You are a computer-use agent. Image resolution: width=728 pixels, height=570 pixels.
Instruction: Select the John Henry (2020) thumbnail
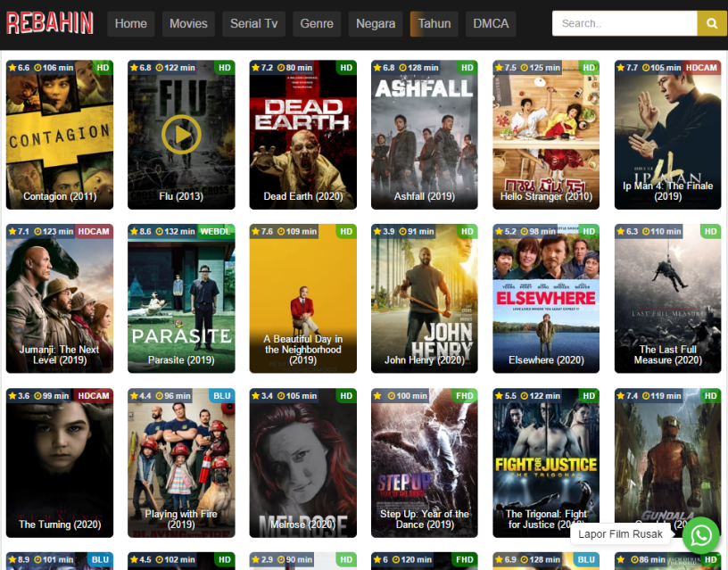pyautogui.click(x=424, y=298)
